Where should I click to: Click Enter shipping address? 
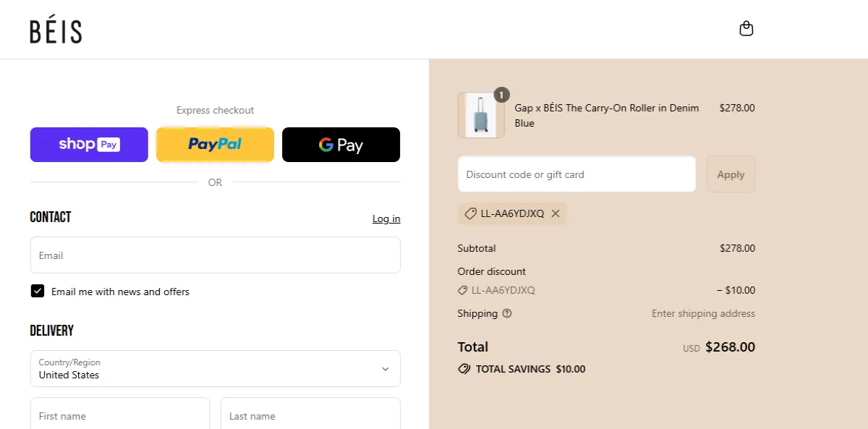pos(702,313)
